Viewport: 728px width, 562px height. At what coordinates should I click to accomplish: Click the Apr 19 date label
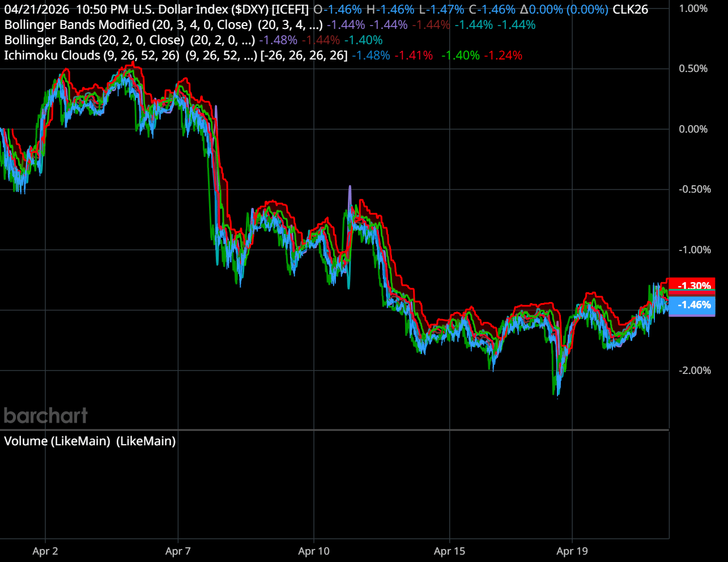point(572,551)
